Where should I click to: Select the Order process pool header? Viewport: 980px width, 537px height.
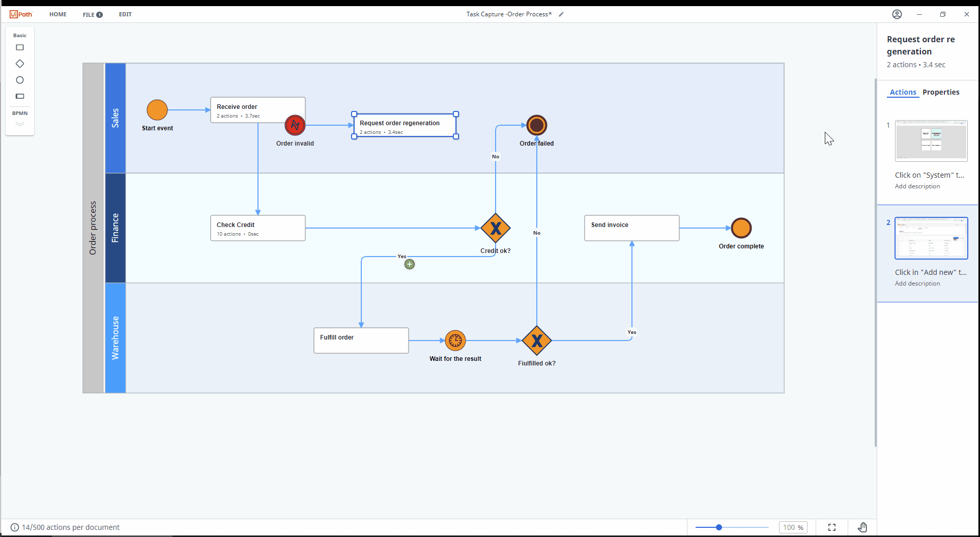93,228
